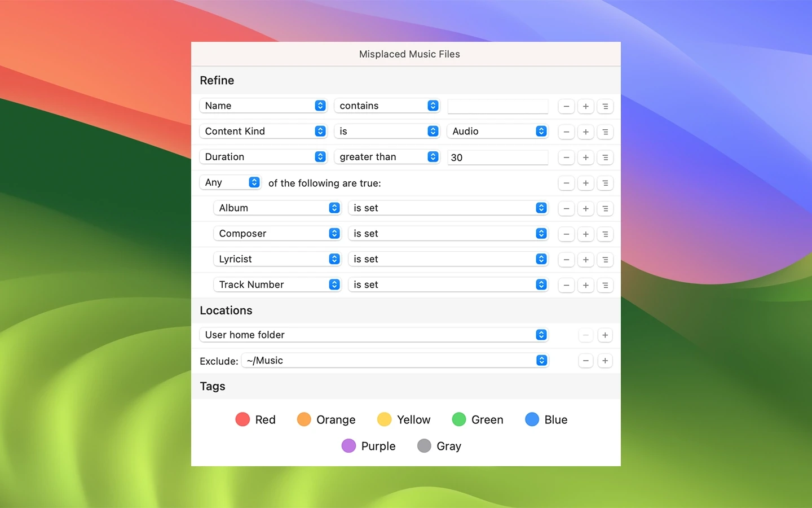Toggle the Purple tag filter
812x508 pixels.
tap(349, 446)
